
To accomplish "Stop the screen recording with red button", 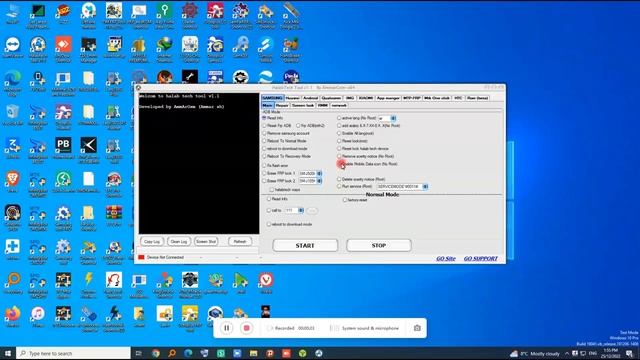I will (246, 328).
